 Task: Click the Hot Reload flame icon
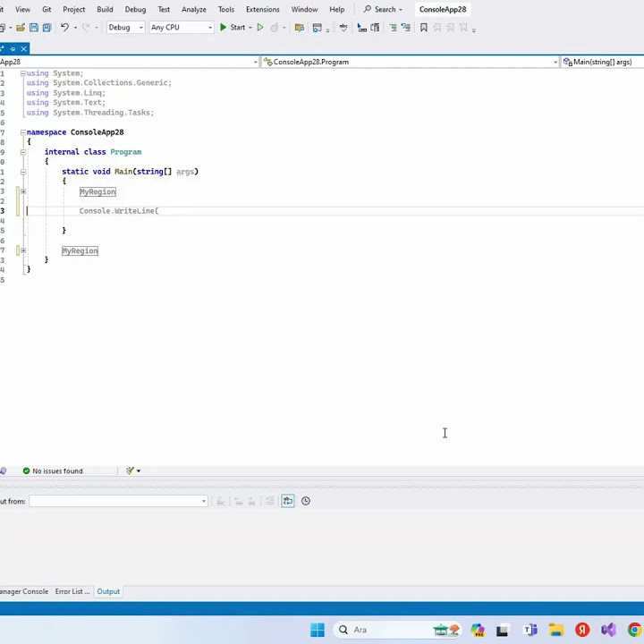(x=274, y=28)
